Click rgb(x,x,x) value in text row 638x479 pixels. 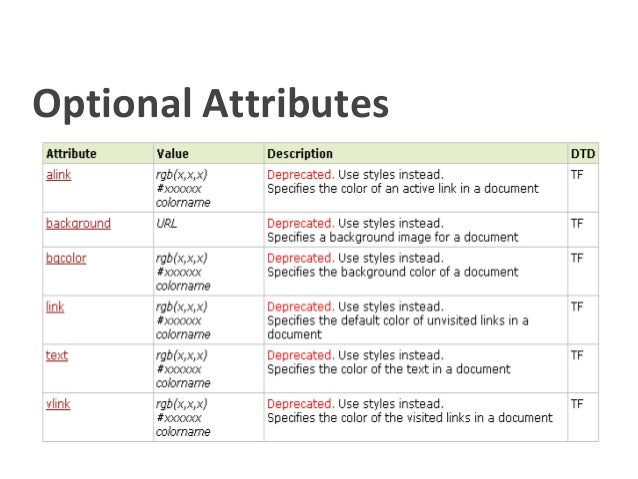point(181,355)
